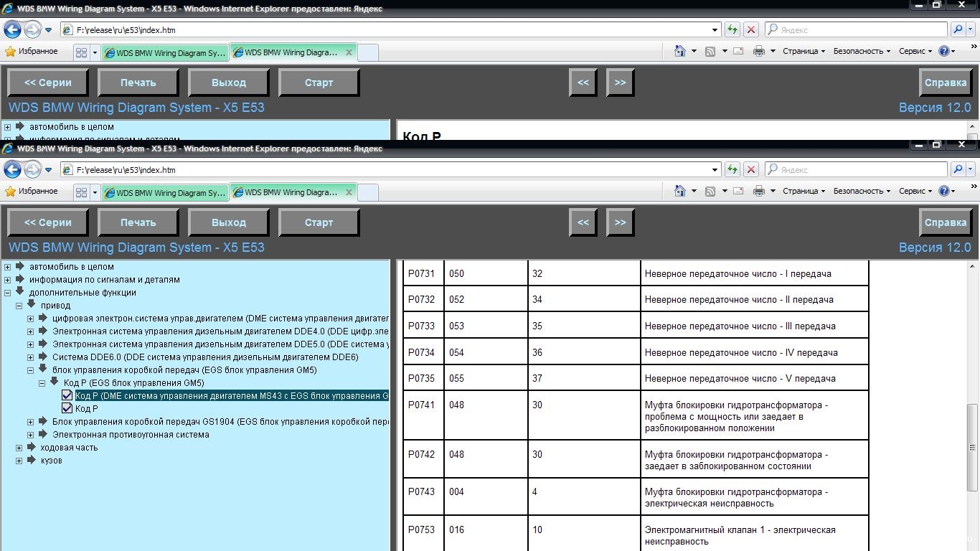Screen dimensions: 980x551
Task: Click the arrow icon beside Электронная противоугонная система
Action: click(x=42, y=434)
